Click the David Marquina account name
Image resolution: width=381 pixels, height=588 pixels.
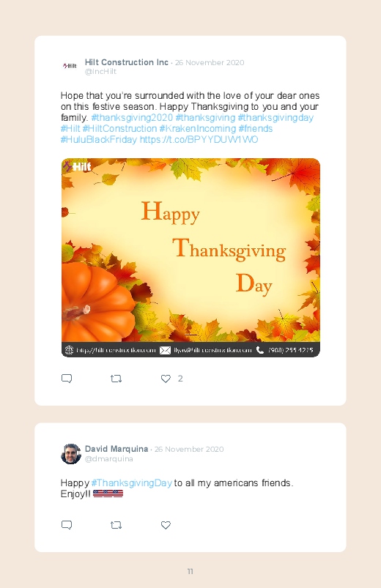pos(116,449)
